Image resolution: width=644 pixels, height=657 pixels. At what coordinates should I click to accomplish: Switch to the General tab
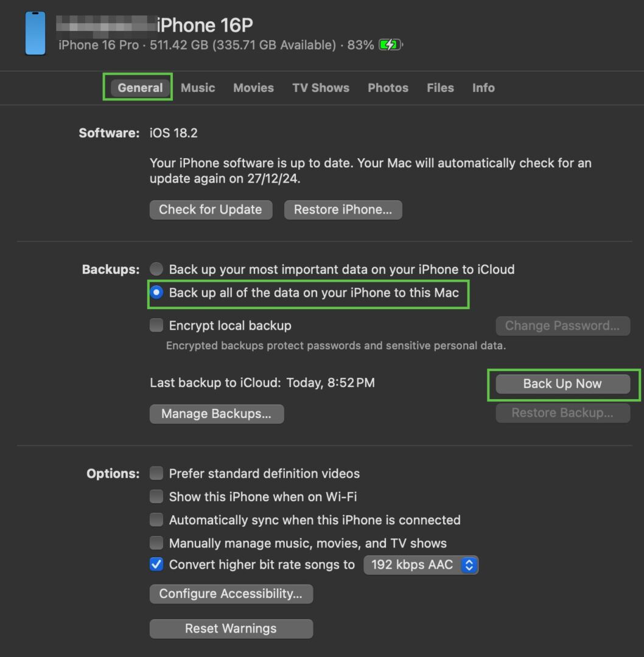(x=140, y=88)
